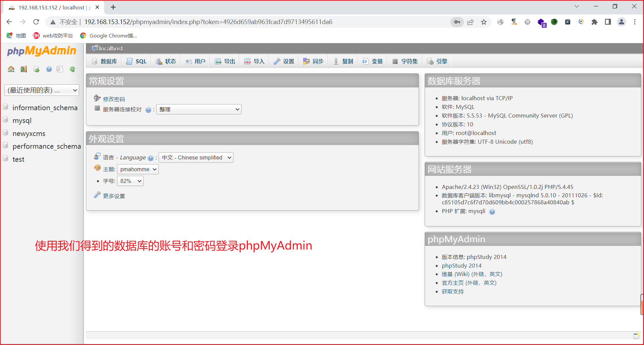Click the browser back arrow
The image size is (644, 345).
pos(9,22)
